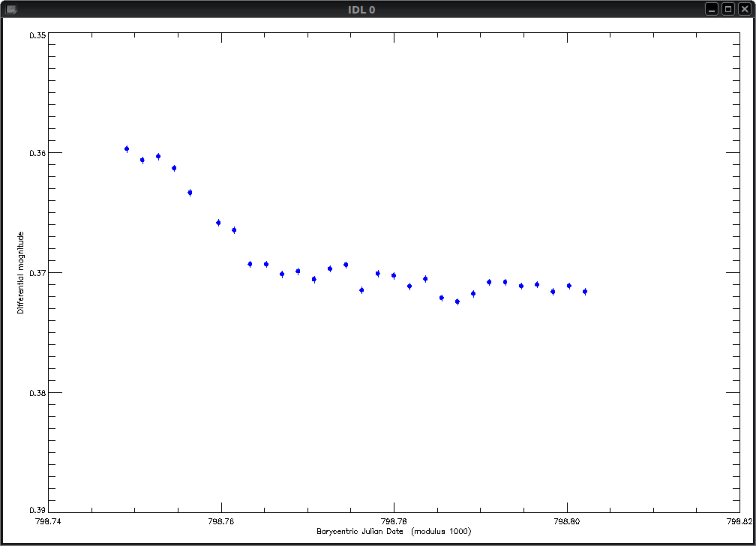Screen dimensions: 756x546
Task: Click the 0.38 y-axis tick label
Action: click(37, 393)
